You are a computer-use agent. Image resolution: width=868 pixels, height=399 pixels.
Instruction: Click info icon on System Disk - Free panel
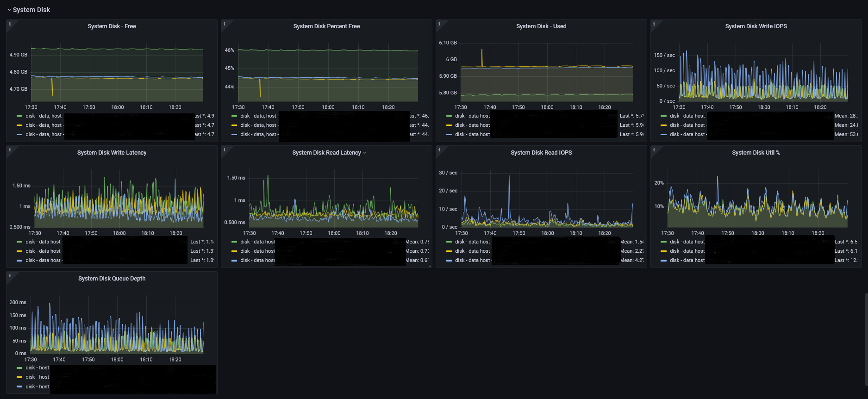(10, 24)
